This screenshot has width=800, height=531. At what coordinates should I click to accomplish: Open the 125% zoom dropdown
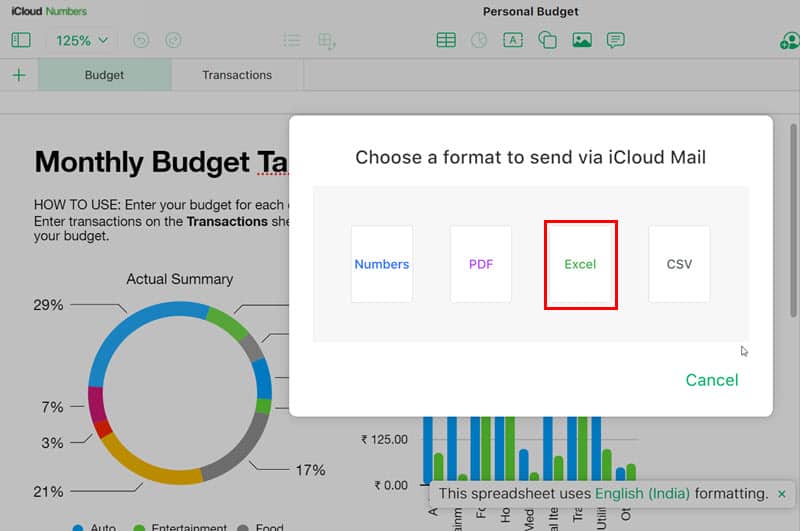tap(82, 40)
